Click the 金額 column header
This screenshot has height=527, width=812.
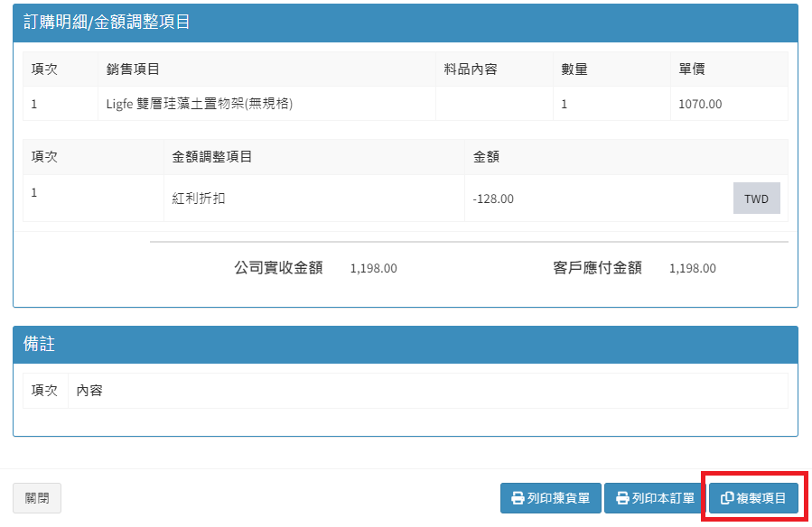tap(486, 157)
